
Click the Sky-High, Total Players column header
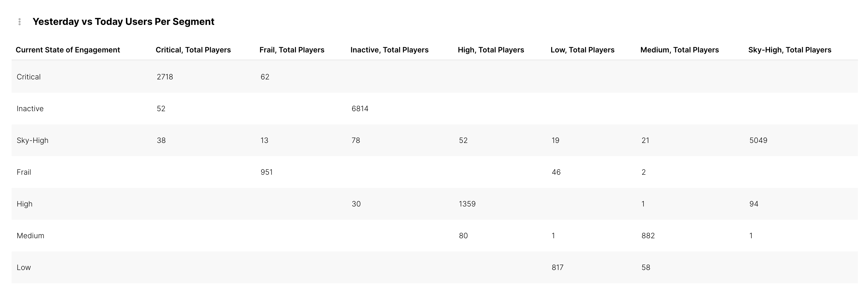pos(789,50)
